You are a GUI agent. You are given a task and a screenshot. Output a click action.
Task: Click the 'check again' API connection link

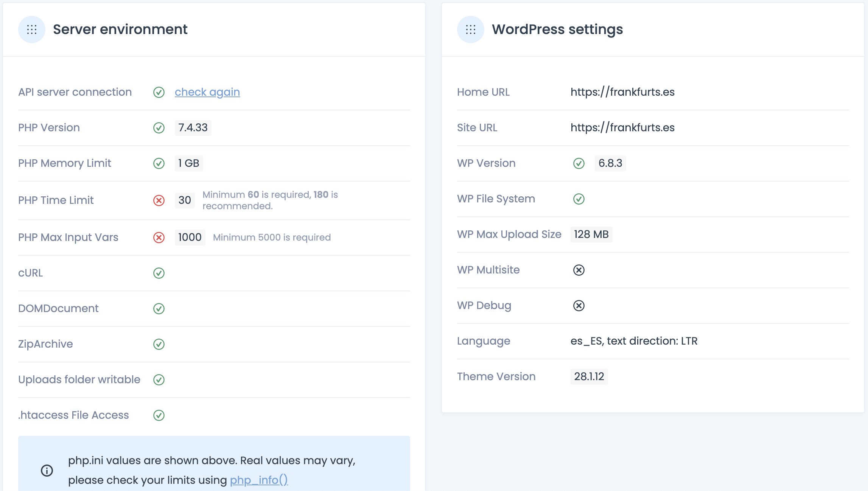tap(207, 92)
